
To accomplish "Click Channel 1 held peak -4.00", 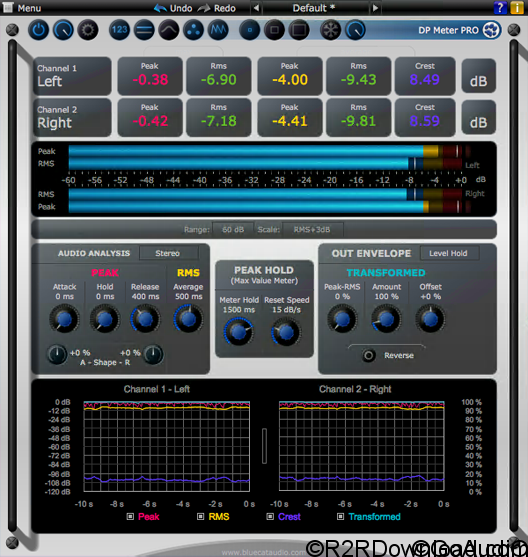I will click(x=290, y=80).
